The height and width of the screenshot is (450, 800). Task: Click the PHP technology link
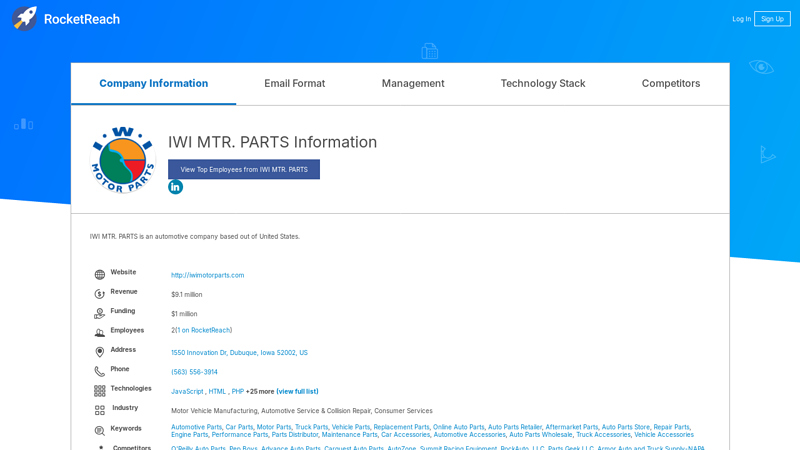coord(237,391)
